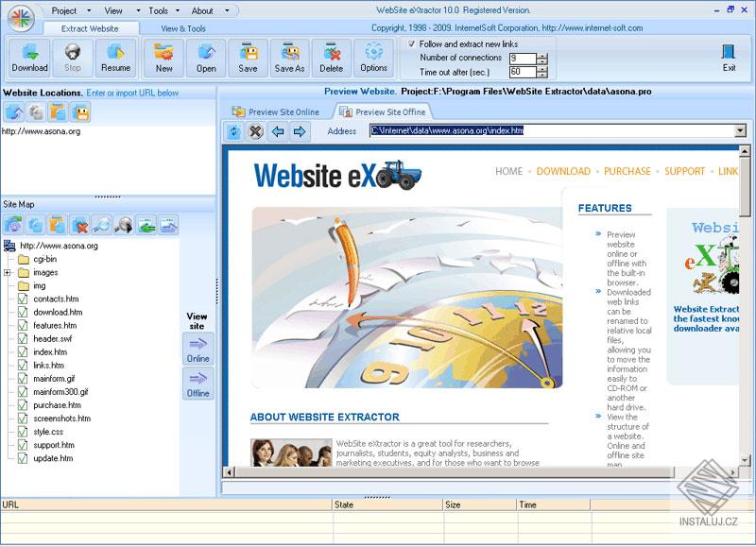Click the Exit button
Viewport: 756px width, 547px height.
[x=729, y=58]
